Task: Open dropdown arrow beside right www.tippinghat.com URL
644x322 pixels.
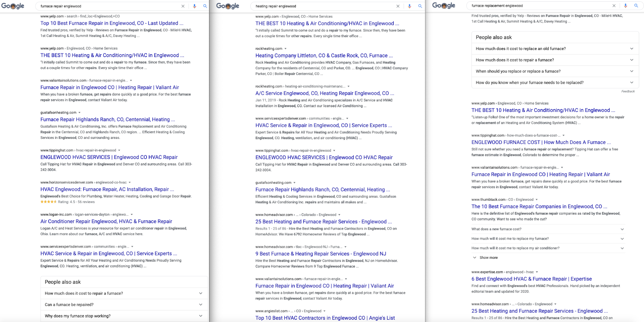Action: (563, 136)
